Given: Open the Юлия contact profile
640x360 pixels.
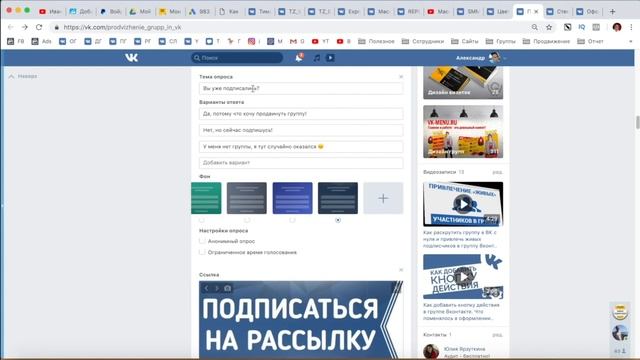Looking at the screenshot, I should pyautogui.click(x=464, y=349).
